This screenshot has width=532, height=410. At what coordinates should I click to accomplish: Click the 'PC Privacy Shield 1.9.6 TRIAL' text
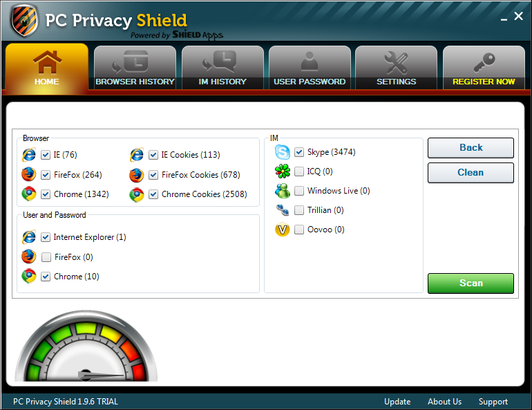pyautogui.click(x=66, y=402)
